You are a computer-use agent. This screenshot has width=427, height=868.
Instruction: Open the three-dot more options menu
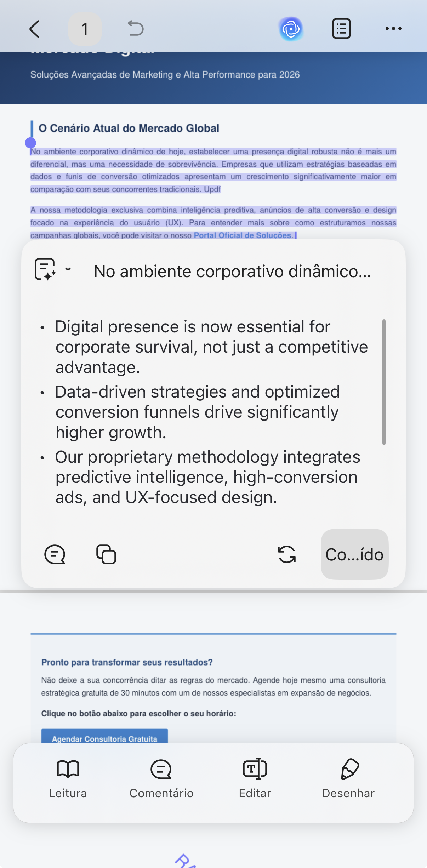393,29
